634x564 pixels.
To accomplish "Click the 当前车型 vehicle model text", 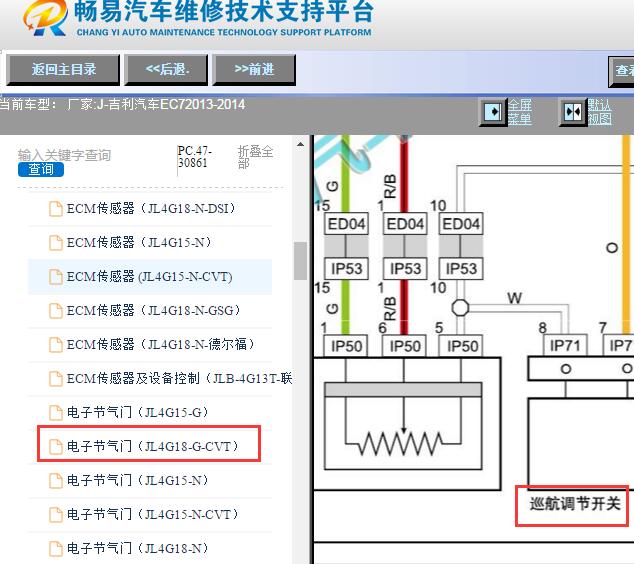I will (x=123, y=105).
